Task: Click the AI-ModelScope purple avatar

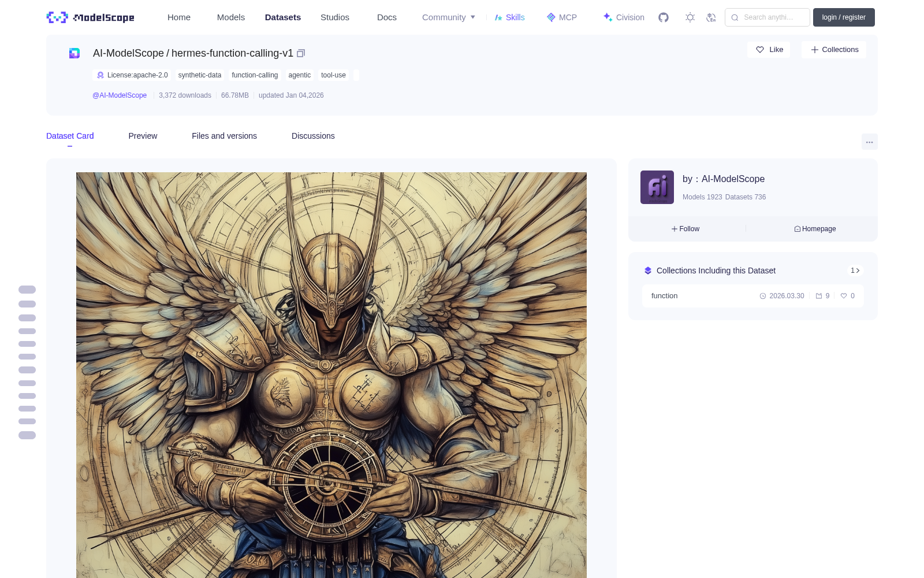Action: pyautogui.click(x=657, y=187)
